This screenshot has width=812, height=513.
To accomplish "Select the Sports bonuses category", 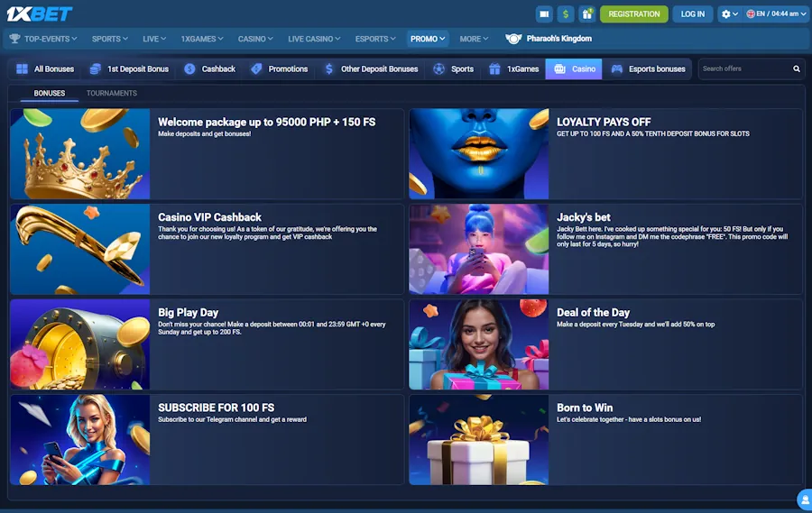I will click(x=453, y=69).
